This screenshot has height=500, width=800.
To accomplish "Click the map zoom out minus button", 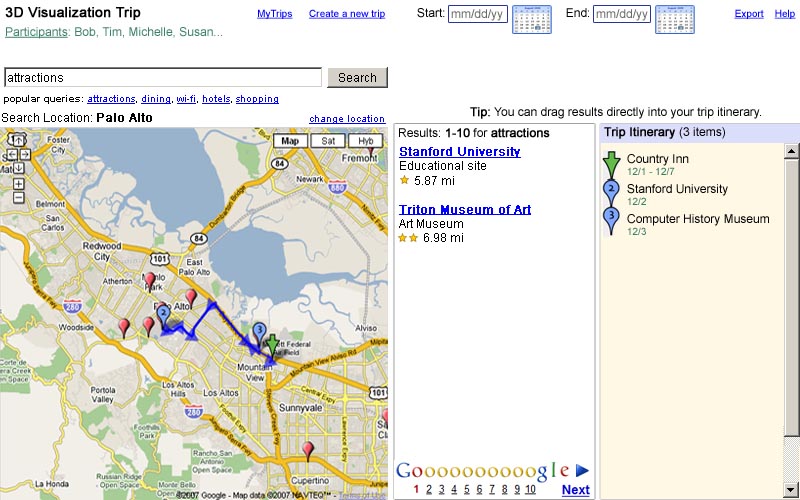I will 18,196.
